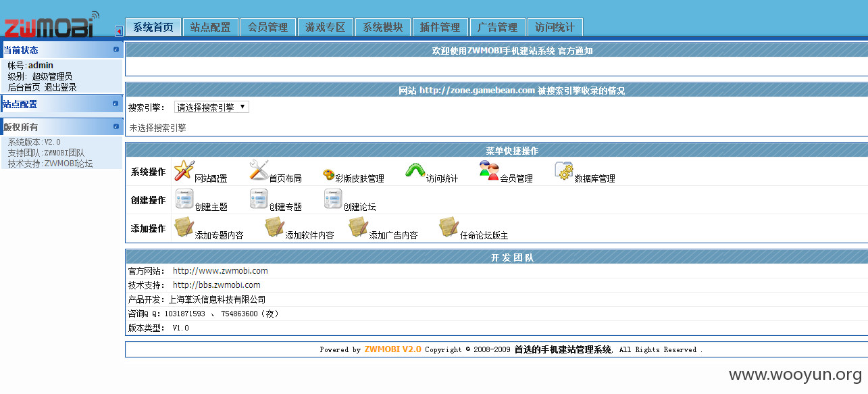Open the 系统模块 tab

click(382, 27)
